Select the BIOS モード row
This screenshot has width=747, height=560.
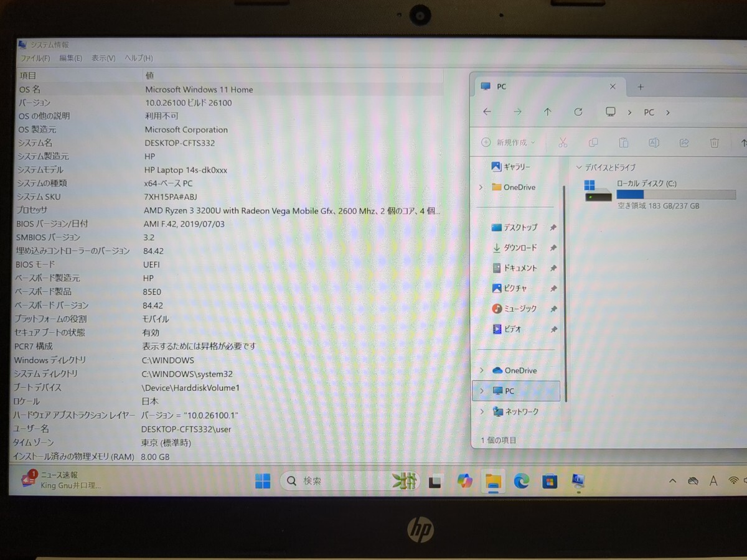(x=229, y=264)
